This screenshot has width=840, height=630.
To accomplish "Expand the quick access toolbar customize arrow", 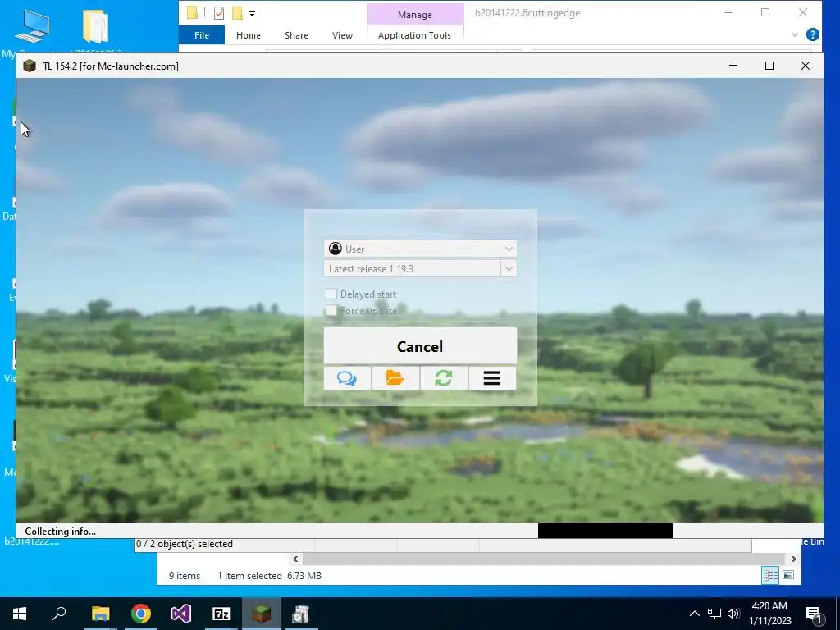I will [x=252, y=13].
